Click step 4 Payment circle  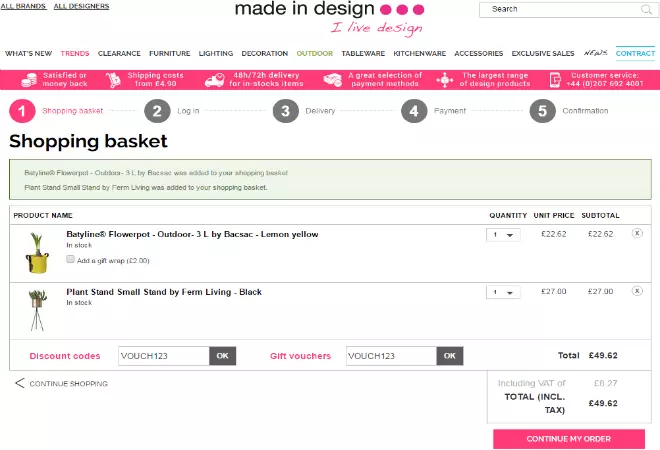click(x=414, y=111)
